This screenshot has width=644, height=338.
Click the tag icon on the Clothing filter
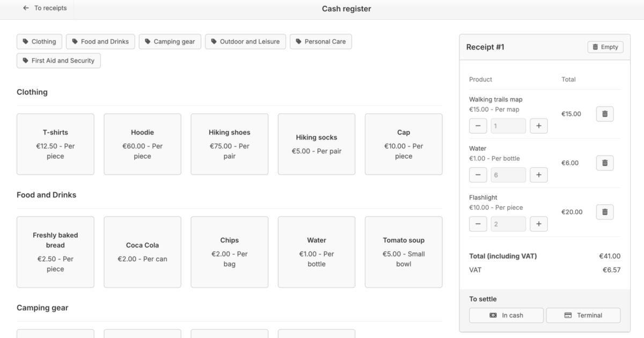pyautogui.click(x=23, y=41)
